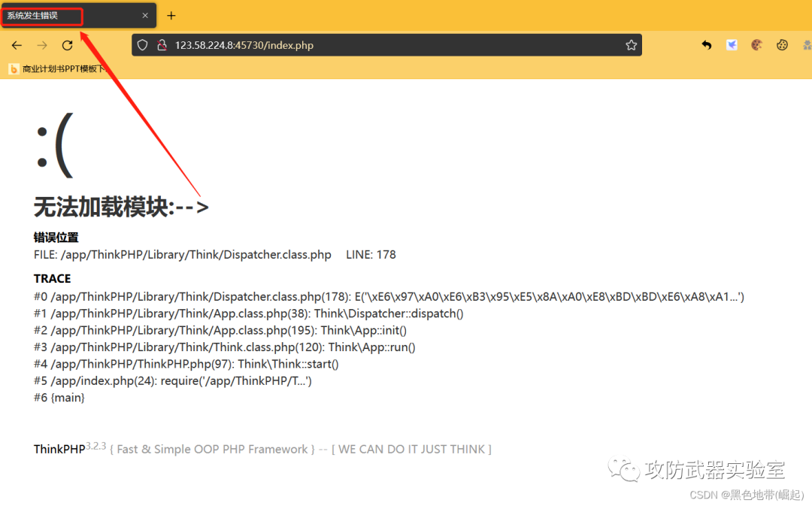The height and width of the screenshot is (506, 812).
Task: Click the FILE Dispatcher.class.php path line
Action: 182,255
